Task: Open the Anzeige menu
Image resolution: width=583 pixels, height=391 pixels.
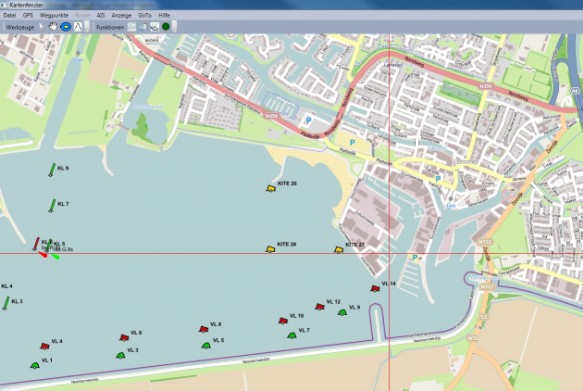Action: (122, 15)
